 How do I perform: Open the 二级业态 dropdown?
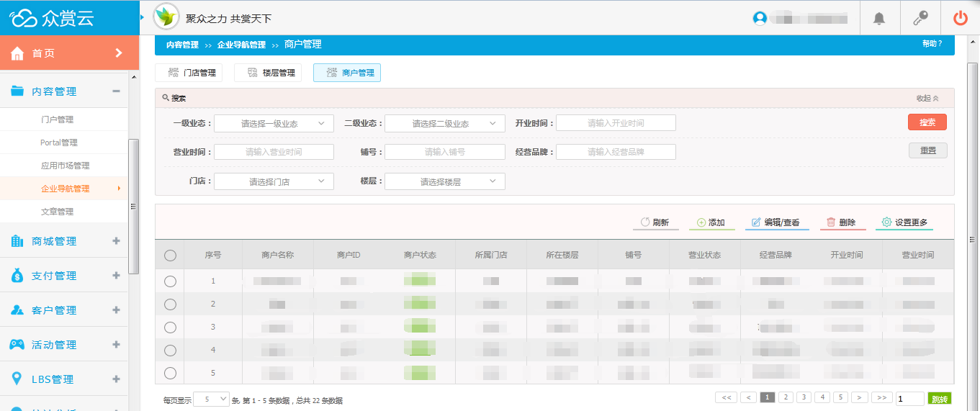point(445,123)
